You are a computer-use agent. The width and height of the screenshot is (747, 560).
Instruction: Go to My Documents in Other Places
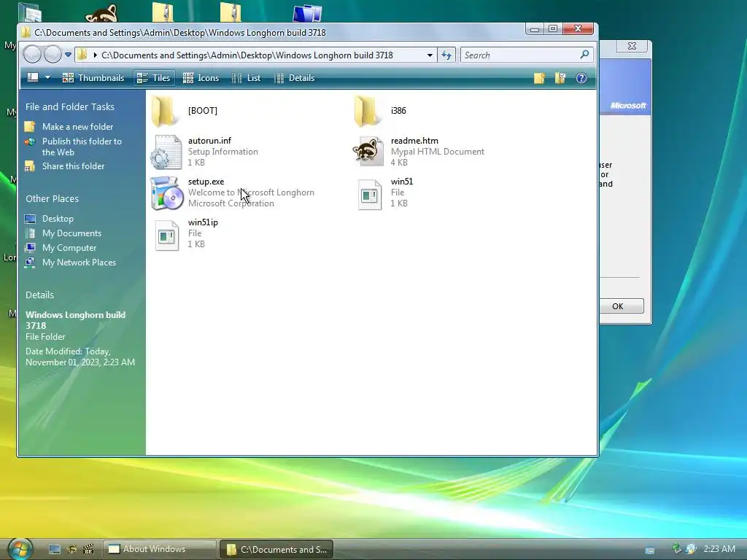tap(71, 233)
